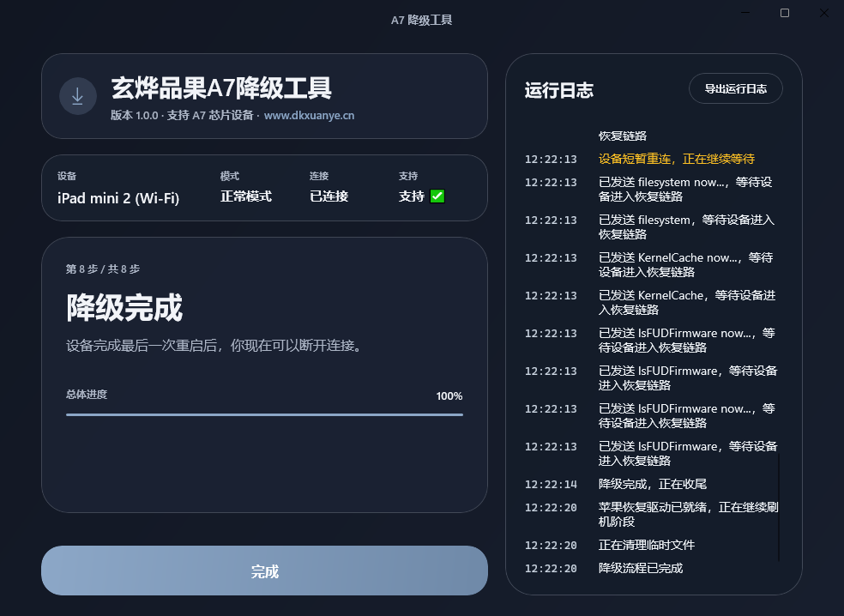Click the 导出运行日志 button
Viewport: 844px width, 616px height.
pos(735,88)
